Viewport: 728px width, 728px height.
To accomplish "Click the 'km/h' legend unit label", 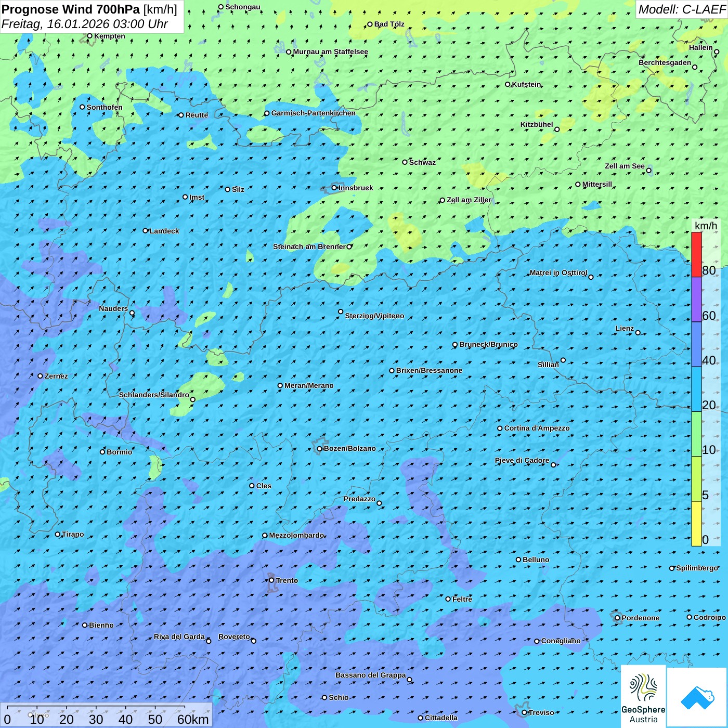I will (706, 226).
